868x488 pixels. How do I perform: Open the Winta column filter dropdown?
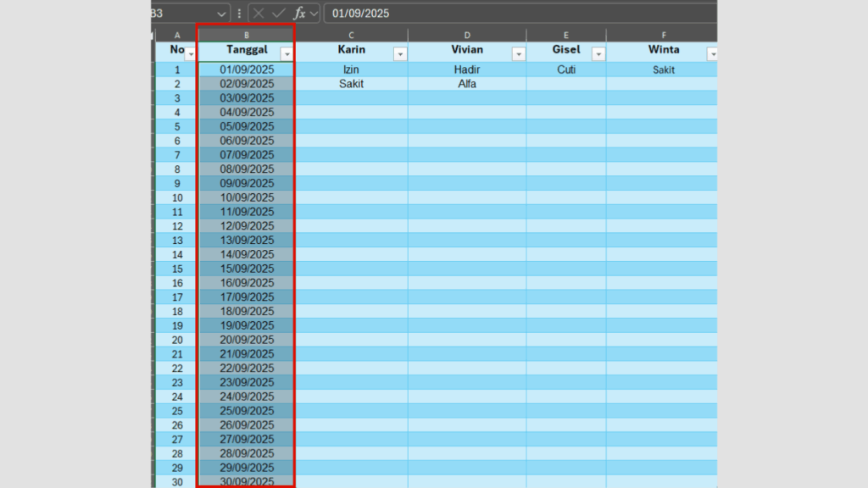(712, 54)
